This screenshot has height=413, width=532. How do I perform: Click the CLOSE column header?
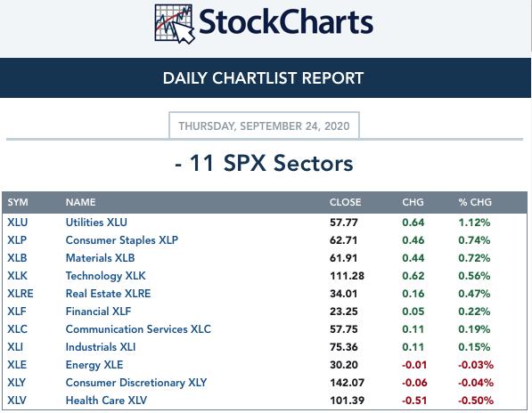coord(346,202)
